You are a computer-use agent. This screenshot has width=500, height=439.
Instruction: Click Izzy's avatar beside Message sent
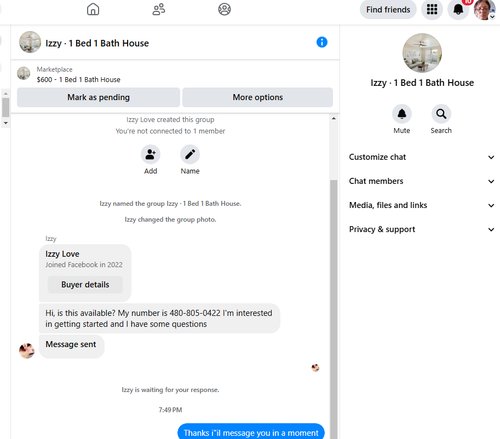(27, 351)
